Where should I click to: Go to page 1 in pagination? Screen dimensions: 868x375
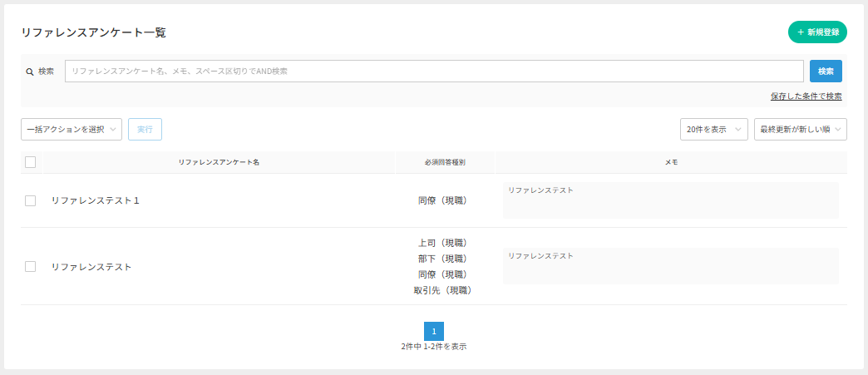434,331
